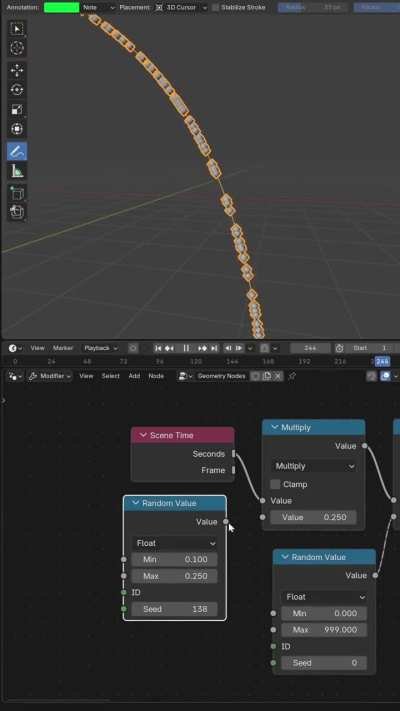Viewport: 400px width, 711px height.
Task: Open the node editor Select menu
Action: tap(110, 376)
